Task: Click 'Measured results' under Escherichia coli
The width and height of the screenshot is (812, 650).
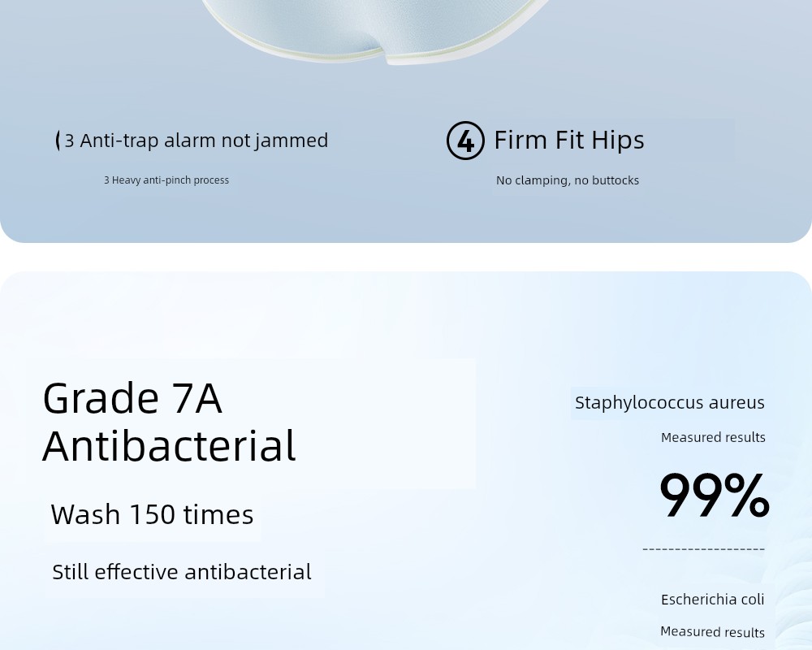Action: pyautogui.click(x=713, y=632)
